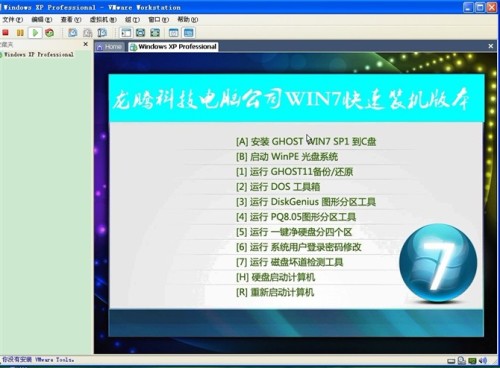Choose [A] 安装 GHOST WIN7 SP1 到C盘
This screenshot has width=500, height=368.
pyautogui.click(x=306, y=141)
